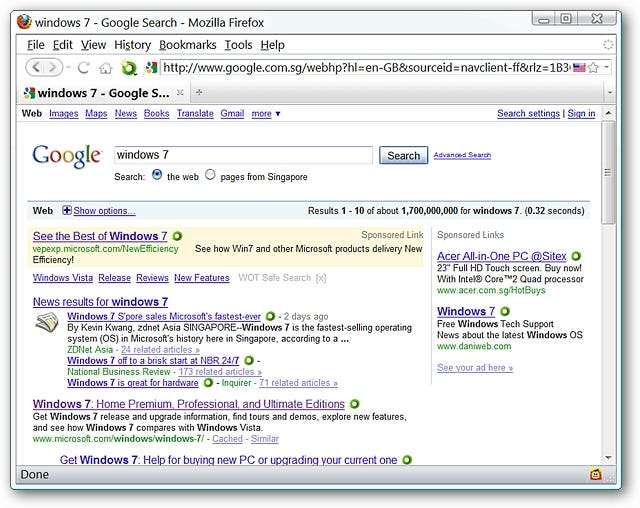Click the scrollbar up arrow

(608, 113)
